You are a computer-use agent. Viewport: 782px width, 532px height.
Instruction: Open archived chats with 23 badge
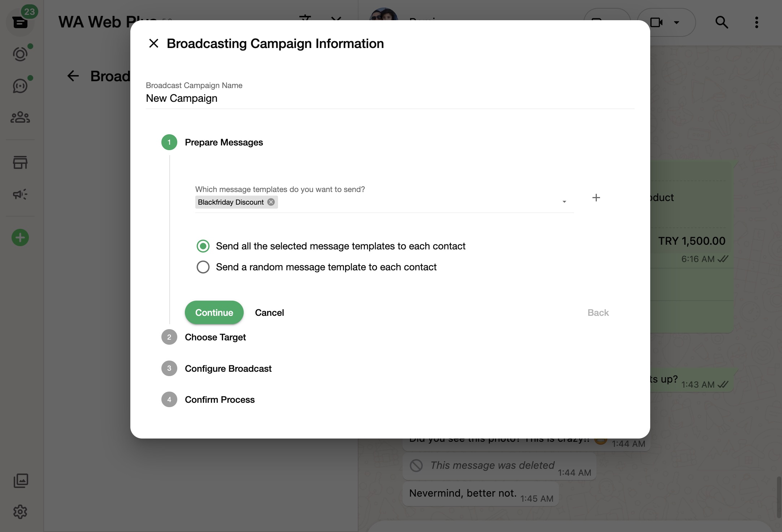click(20, 22)
